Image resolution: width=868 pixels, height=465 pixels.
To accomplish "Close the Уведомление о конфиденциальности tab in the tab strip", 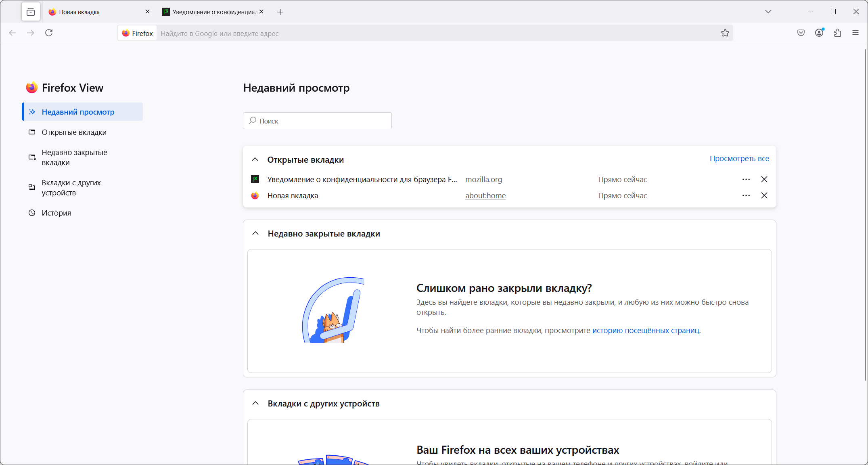I will point(261,12).
